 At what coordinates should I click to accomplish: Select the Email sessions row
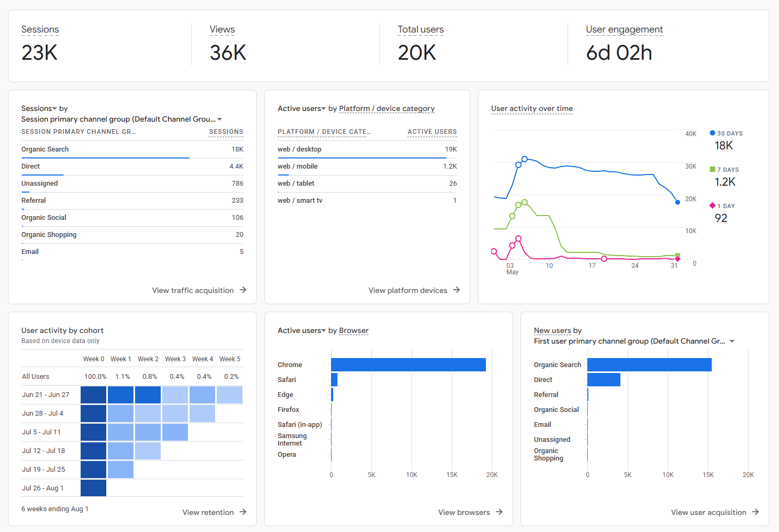click(x=132, y=252)
